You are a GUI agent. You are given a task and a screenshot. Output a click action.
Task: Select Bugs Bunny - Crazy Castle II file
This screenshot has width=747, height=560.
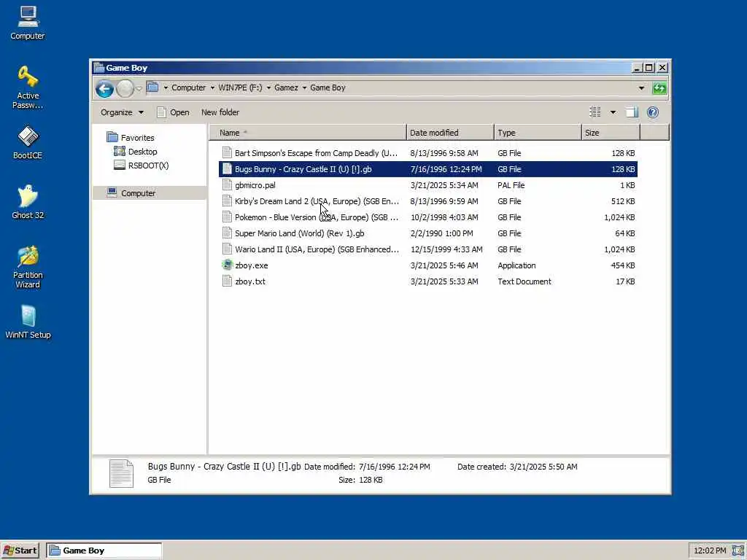pos(427,169)
